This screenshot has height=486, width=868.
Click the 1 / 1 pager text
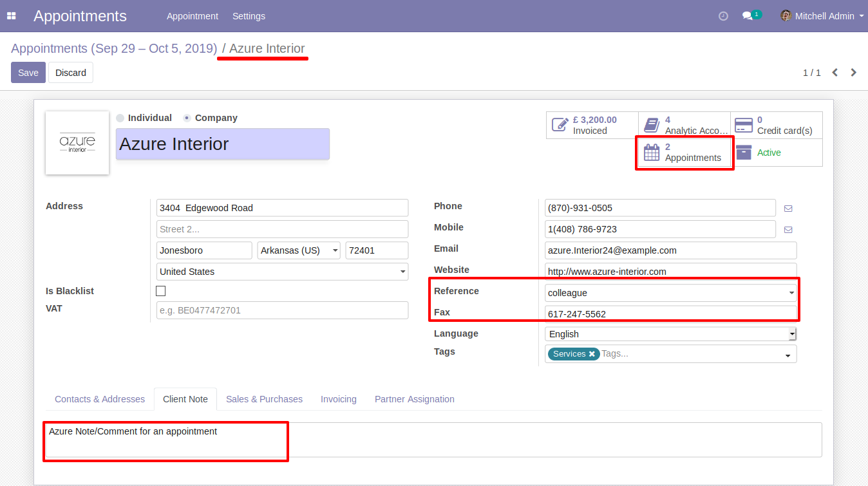coord(811,73)
